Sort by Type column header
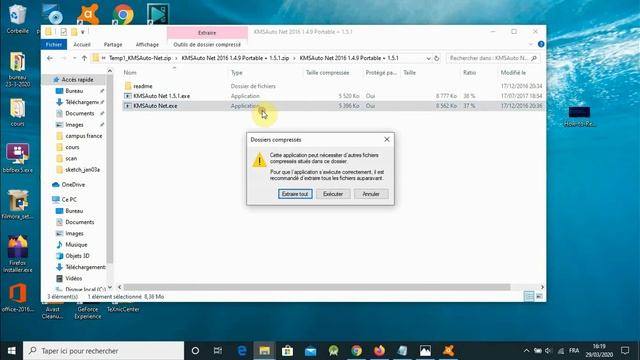 tap(236, 73)
